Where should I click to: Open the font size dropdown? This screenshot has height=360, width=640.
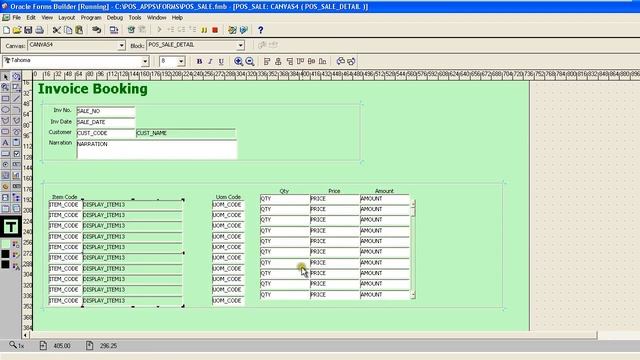[x=181, y=61]
